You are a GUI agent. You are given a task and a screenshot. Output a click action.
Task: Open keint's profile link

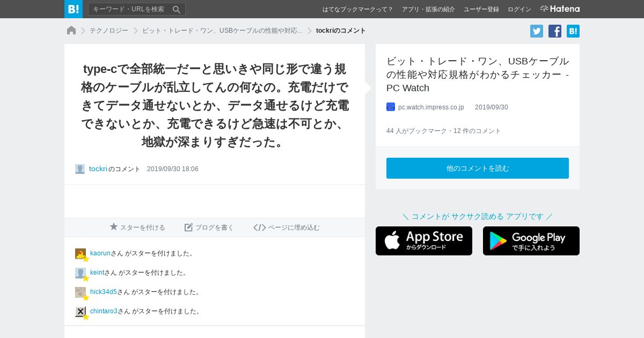[x=97, y=273]
